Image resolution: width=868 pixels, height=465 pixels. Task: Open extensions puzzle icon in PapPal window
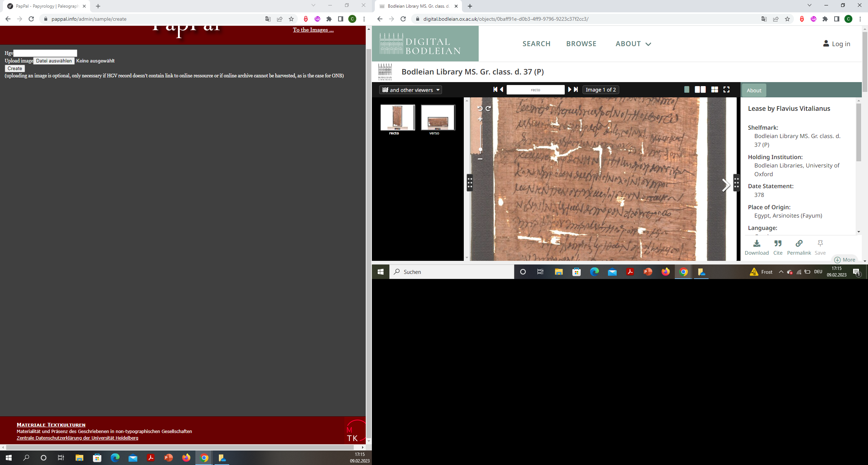[x=329, y=19]
